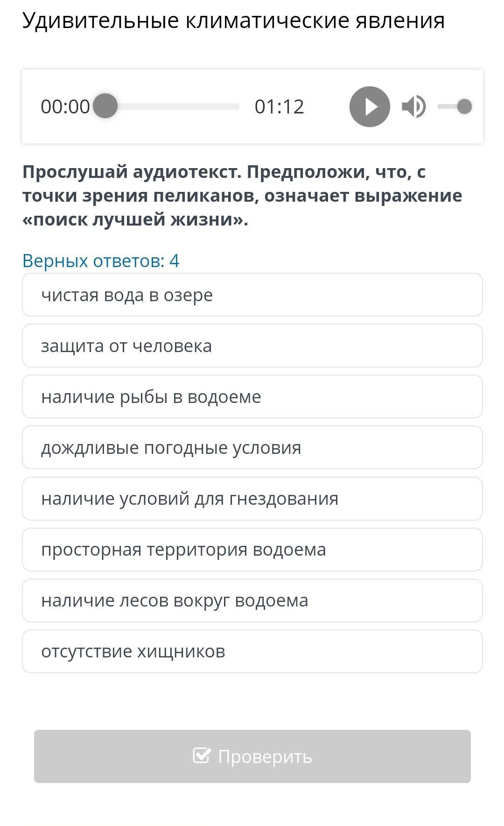This screenshot has width=504, height=826.
Task: Tick 'дождливые погодные условия' answer
Action: pyautogui.click(x=252, y=448)
